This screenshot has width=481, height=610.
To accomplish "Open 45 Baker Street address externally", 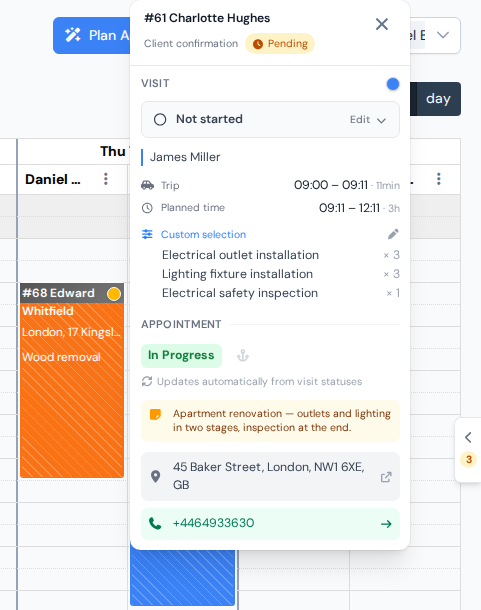I will (x=386, y=477).
